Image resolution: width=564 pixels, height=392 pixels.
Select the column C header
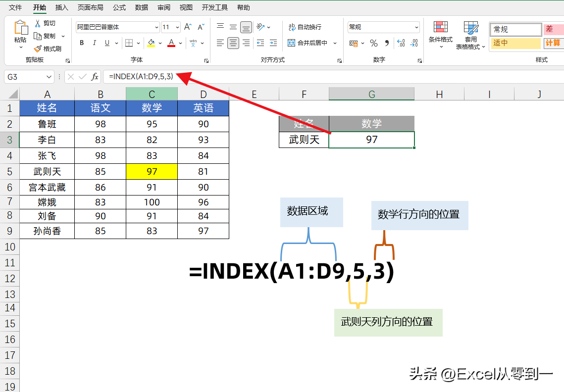coord(152,94)
